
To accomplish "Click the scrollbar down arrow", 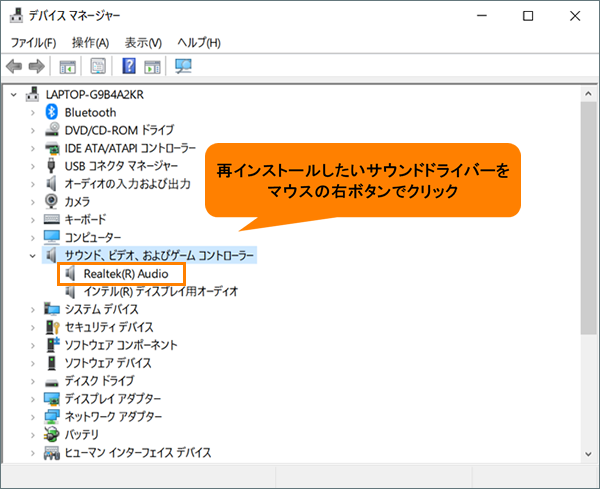I will (588, 454).
